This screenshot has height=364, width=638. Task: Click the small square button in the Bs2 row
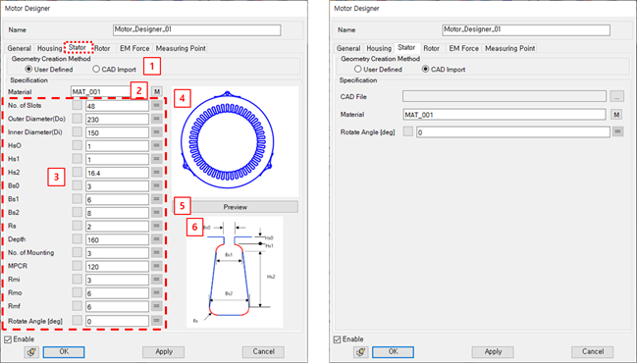tap(77, 212)
